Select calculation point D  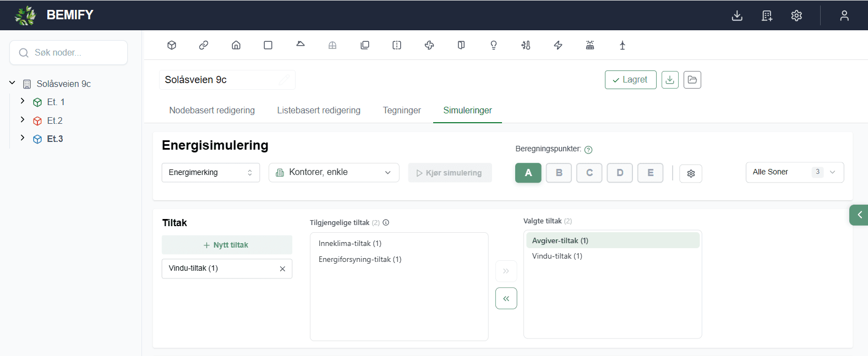click(x=620, y=173)
